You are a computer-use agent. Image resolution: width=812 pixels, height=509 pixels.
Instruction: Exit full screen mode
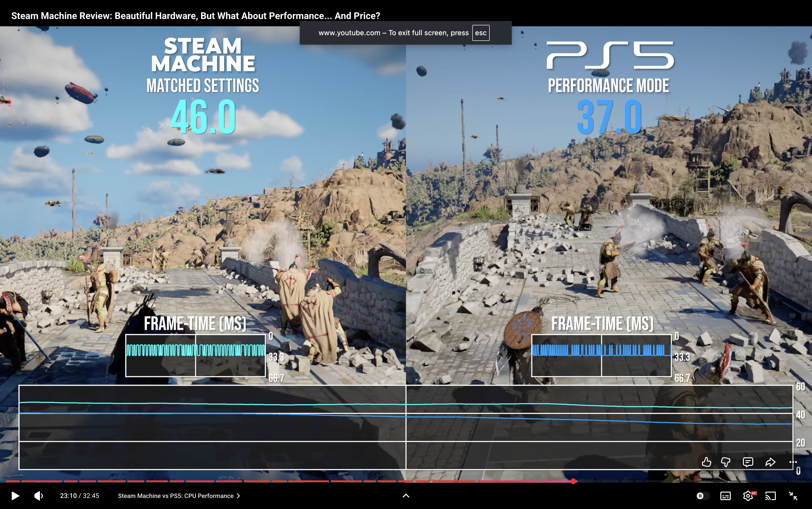pos(793,496)
